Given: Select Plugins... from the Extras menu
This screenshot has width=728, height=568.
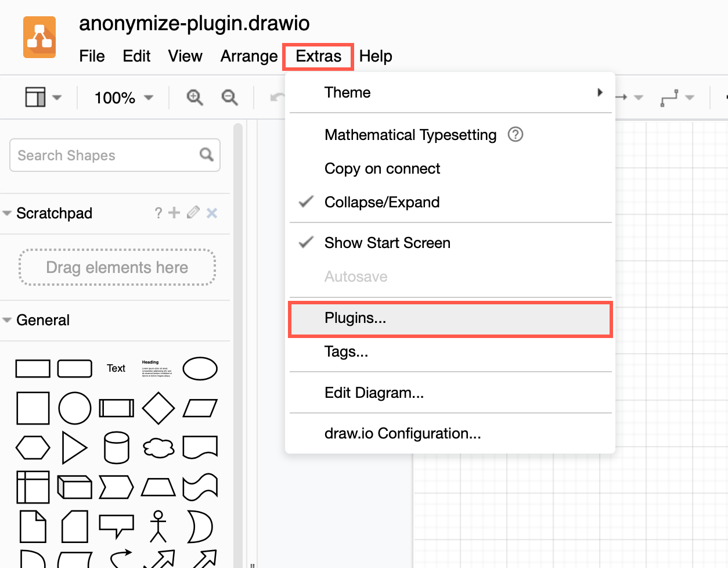Looking at the screenshot, I should tap(355, 318).
